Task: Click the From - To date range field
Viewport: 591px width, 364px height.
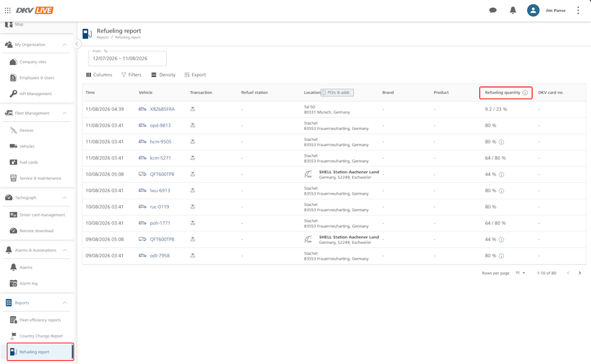Action: [127, 58]
